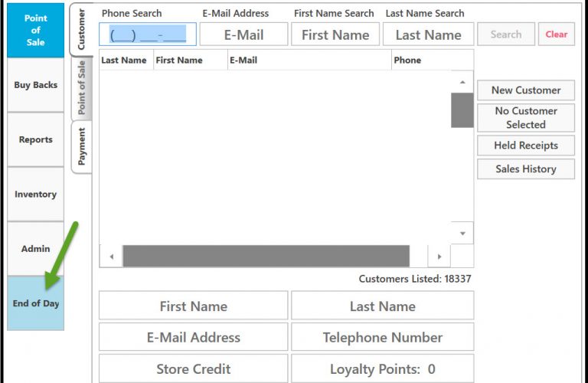Screen dimensions: 588x383
Task: Open Sales History
Action: coord(526,169)
